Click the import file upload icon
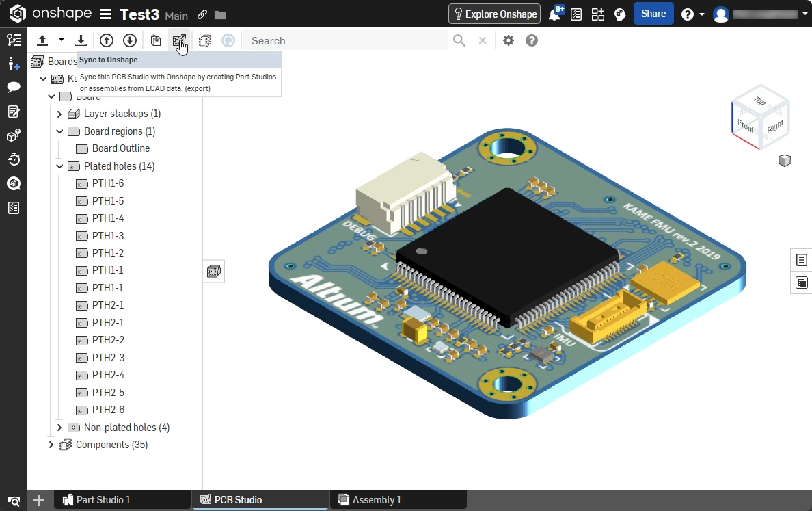 [42, 40]
